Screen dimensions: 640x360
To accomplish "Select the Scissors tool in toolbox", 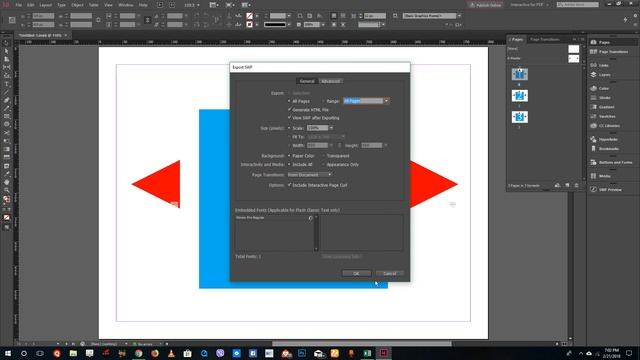I will [x=7, y=133].
